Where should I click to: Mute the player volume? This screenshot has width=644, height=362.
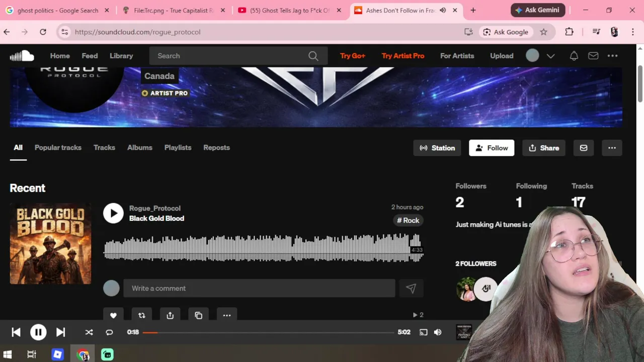pyautogui.click(x=438, y=332)
